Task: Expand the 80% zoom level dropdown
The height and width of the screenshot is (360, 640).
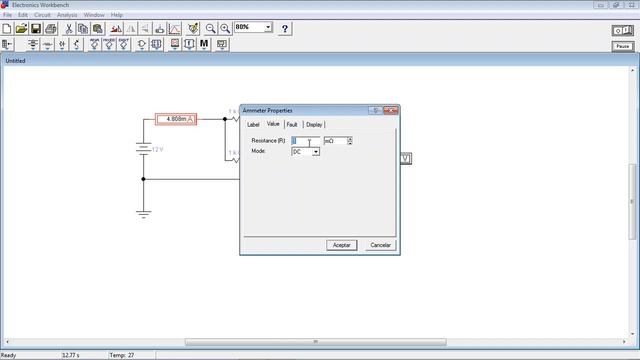Action: 268,27
